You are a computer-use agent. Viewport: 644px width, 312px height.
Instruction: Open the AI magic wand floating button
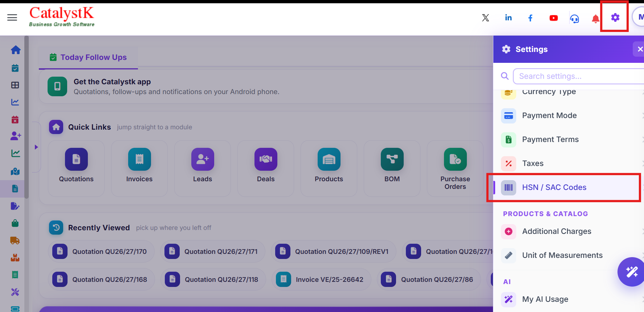click(x=632, y=272)
